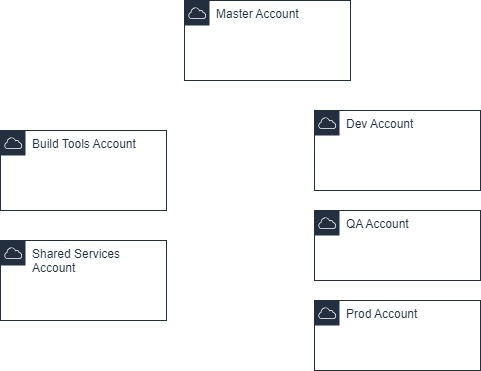The width and height of the screenshot is (481, 371).
Task: Select the Master Account label text
Action: (x=257, y=14)
